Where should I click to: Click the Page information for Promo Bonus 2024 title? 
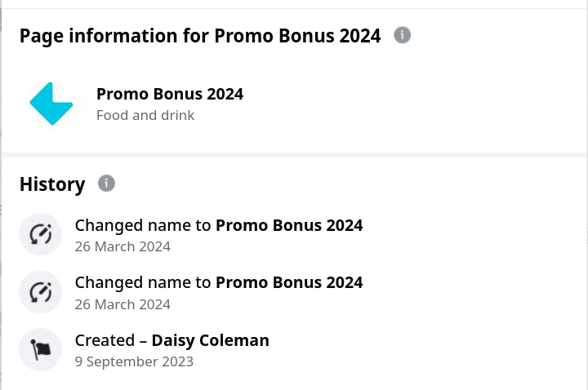[200, 36]
